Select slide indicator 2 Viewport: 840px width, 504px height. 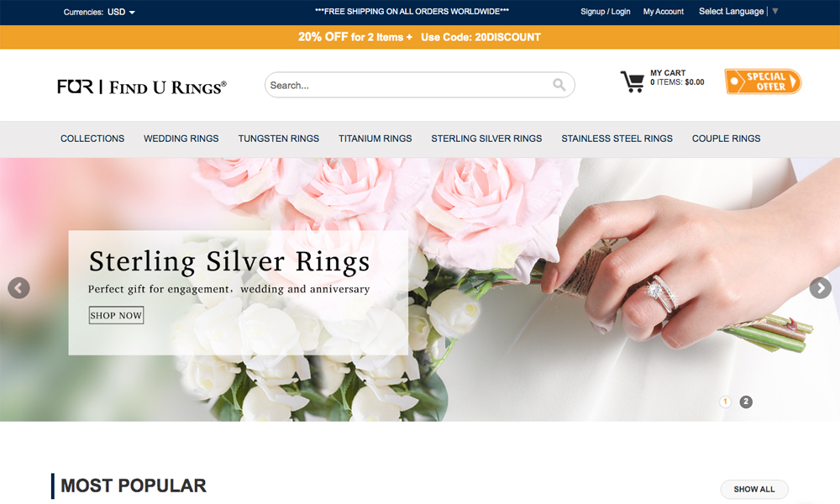(x=746, y=402)
